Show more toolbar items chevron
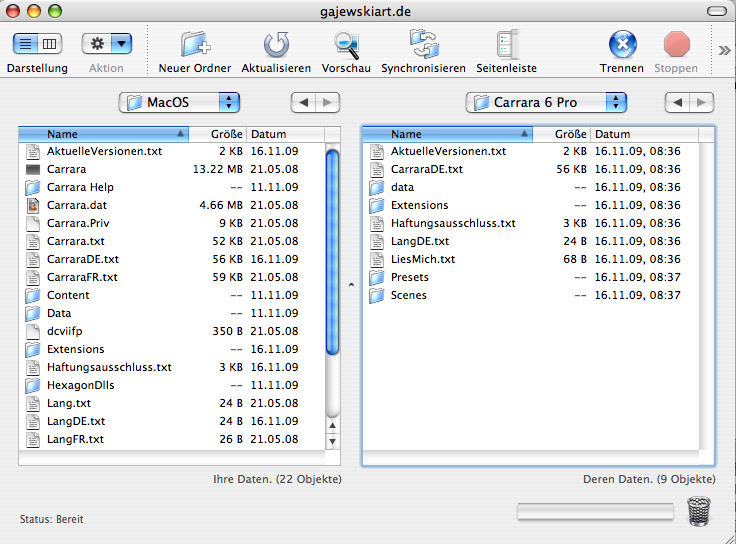Screen dimensions: 736x544 pos(724,50)
